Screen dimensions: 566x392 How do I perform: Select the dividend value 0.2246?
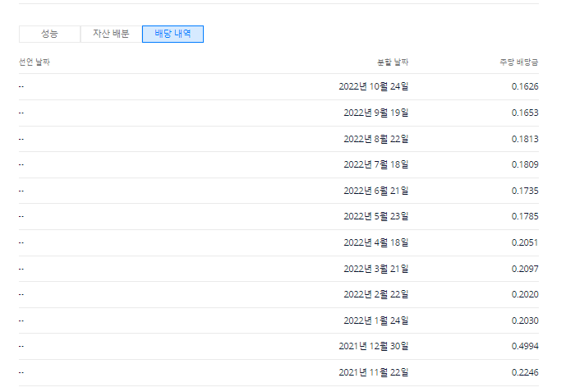(525, 372)
